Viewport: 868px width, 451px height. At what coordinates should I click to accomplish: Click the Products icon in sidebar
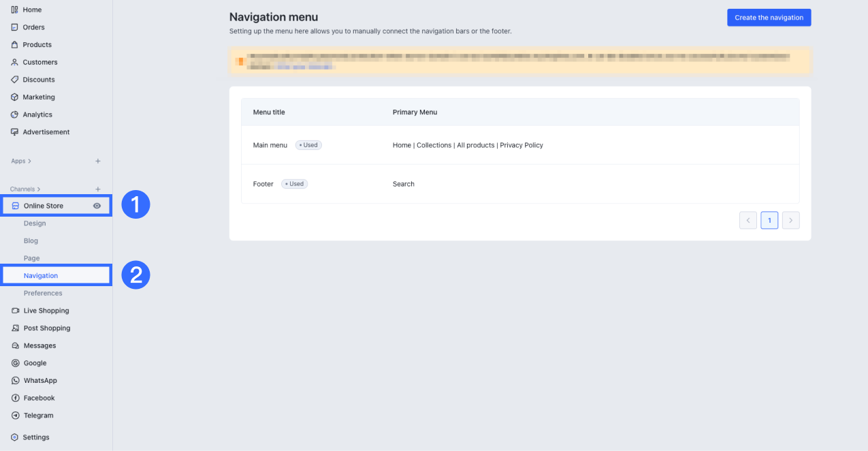[x=14, y=44]
